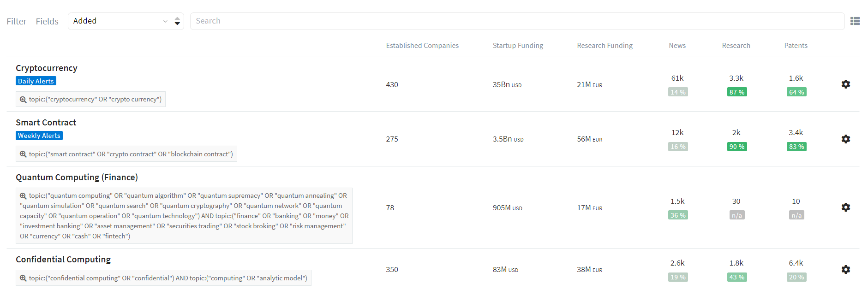The height and width of the screenshot is (302, 868).
Task: Click Cryptocurrency research funding 21M EUR
Action: [x=589, y=85]
